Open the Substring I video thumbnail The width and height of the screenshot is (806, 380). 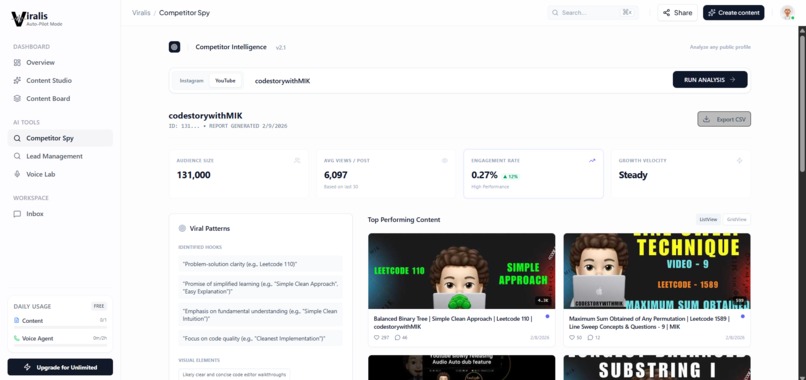tap(657, 368)
